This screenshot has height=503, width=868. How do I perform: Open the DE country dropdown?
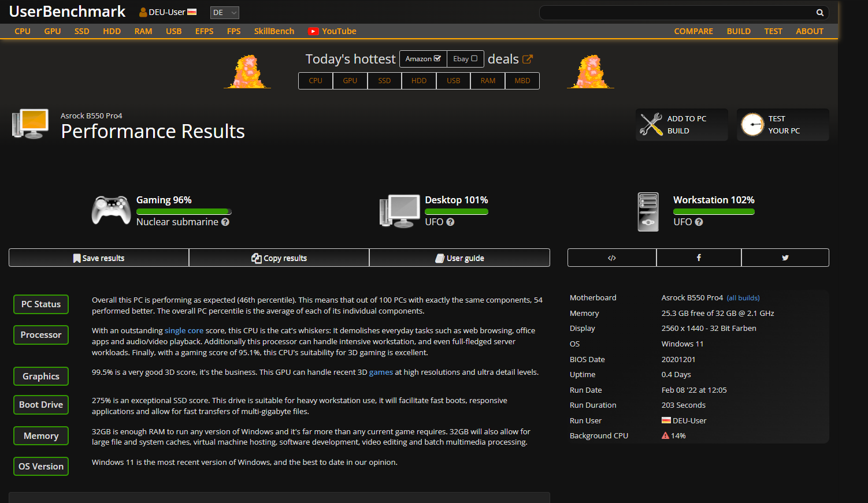(x=224, y=13)
